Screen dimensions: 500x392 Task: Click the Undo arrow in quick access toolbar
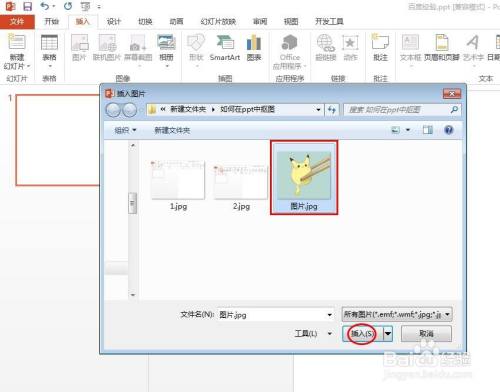[45, 6]
